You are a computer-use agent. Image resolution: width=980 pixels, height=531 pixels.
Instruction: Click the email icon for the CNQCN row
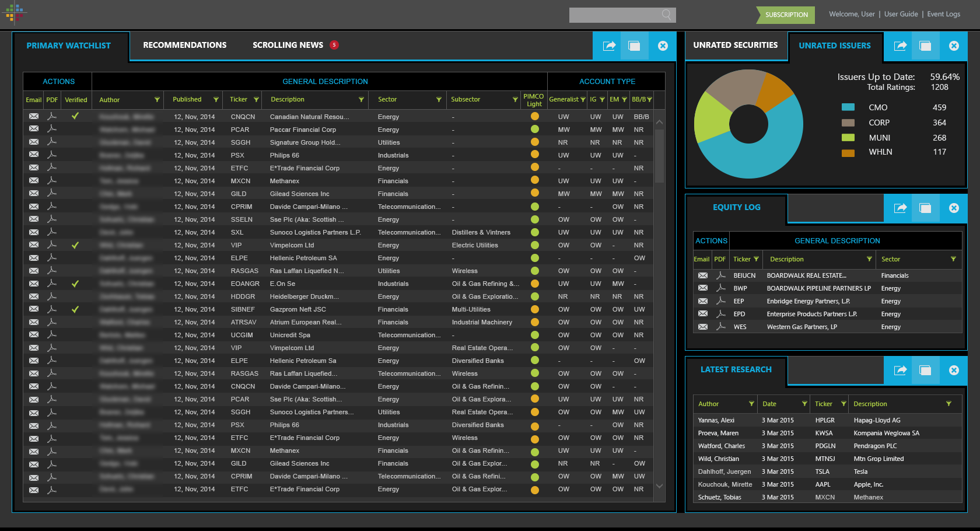[34, 117]
